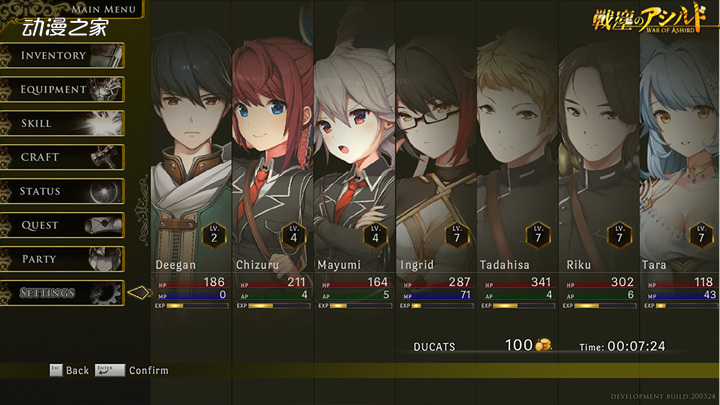Click the envelope icon on Quest
Screen dimensions: 720x405
coord(104,225)
